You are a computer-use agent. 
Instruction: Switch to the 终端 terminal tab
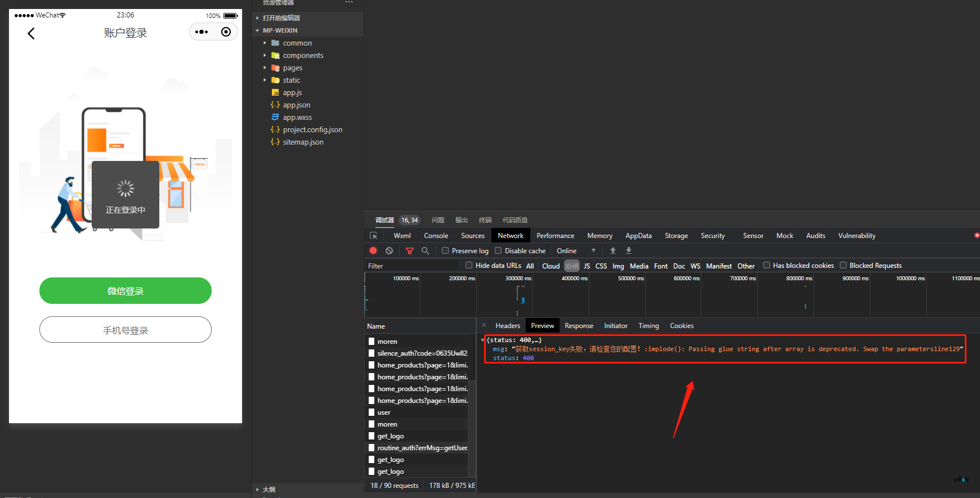(485, 220)
